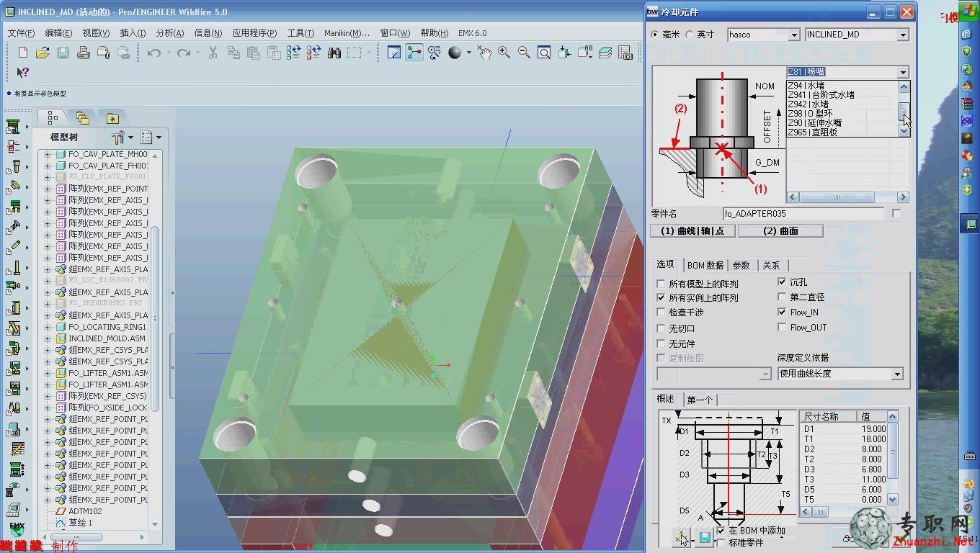Open the layers stack icon

(x=605, y=53)
